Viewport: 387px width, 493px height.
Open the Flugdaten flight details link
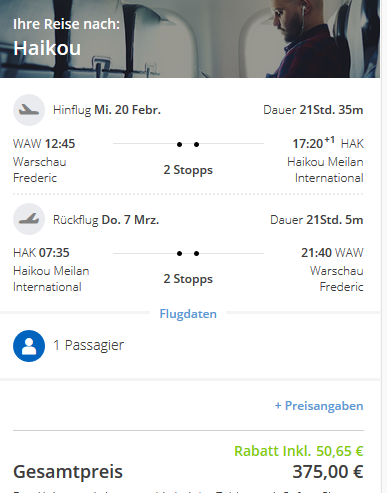(x=188, y=314)
